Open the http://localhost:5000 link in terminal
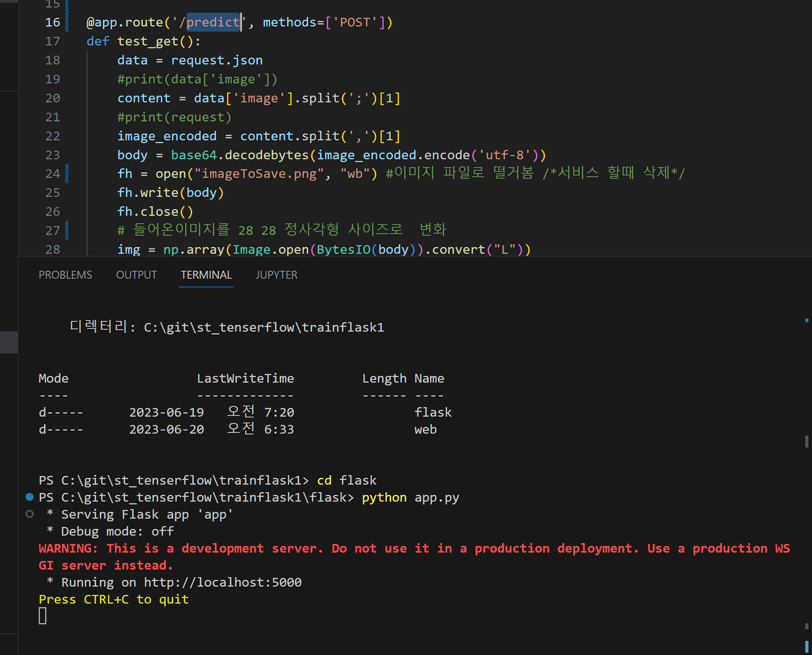This screenshot has width=812, height=655. tap(222, 582)
